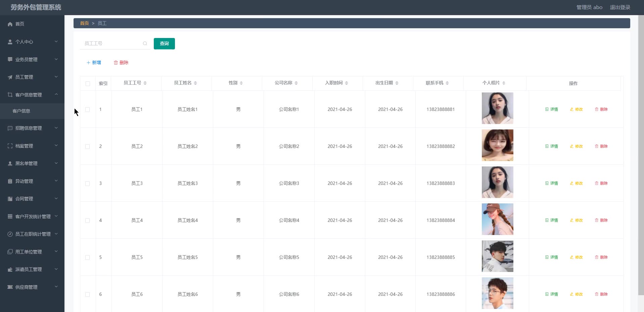The image size is (644, 312).
Task: Click 详情 link for 员工3
Action: (551, 183)
